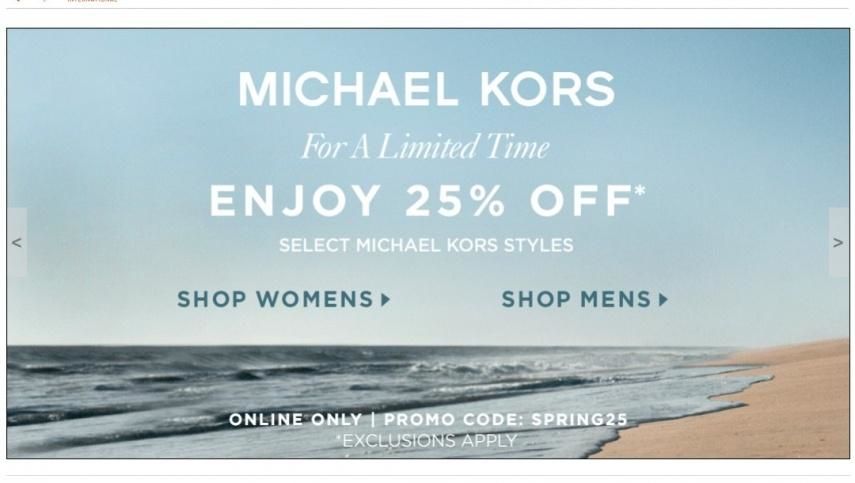Click the word WOMENS in the shop link
This screenshot has height=483, width=855.
coord(315,299)
